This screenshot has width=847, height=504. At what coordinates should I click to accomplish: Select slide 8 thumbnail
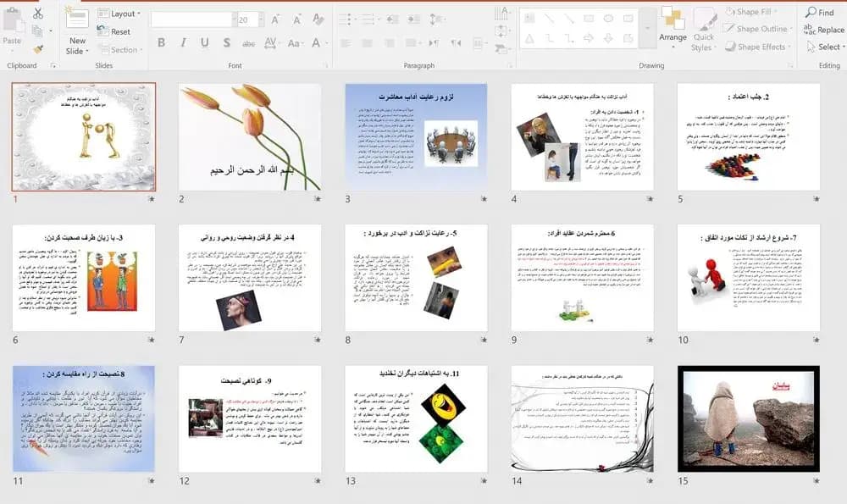click(x=417, y=278)
